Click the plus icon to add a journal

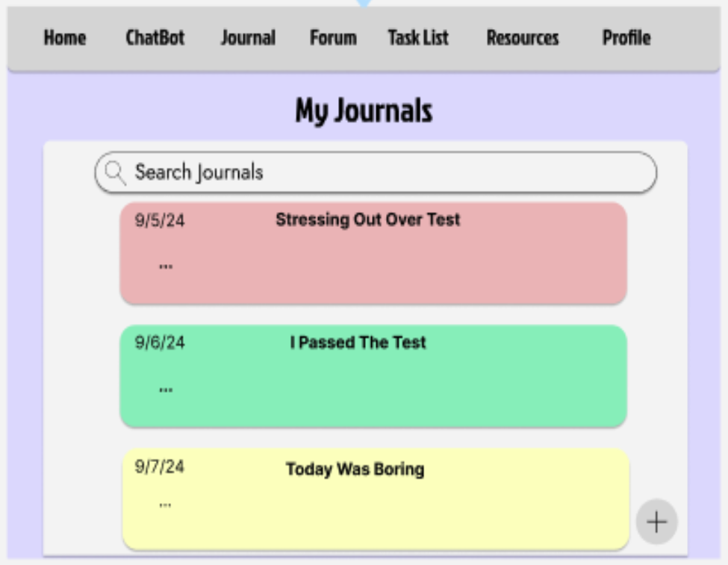[x=656, y=522]
